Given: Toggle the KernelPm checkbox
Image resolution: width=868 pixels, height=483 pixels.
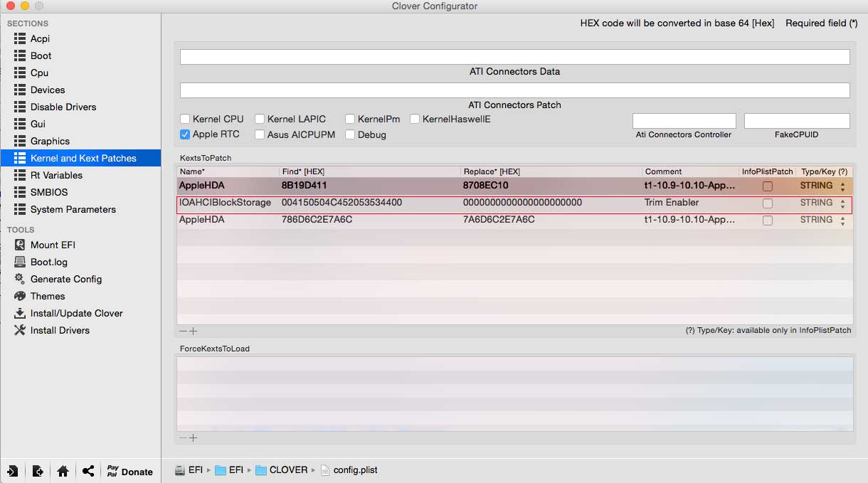Looking at the screenshot, I should [x=350, y=119].
